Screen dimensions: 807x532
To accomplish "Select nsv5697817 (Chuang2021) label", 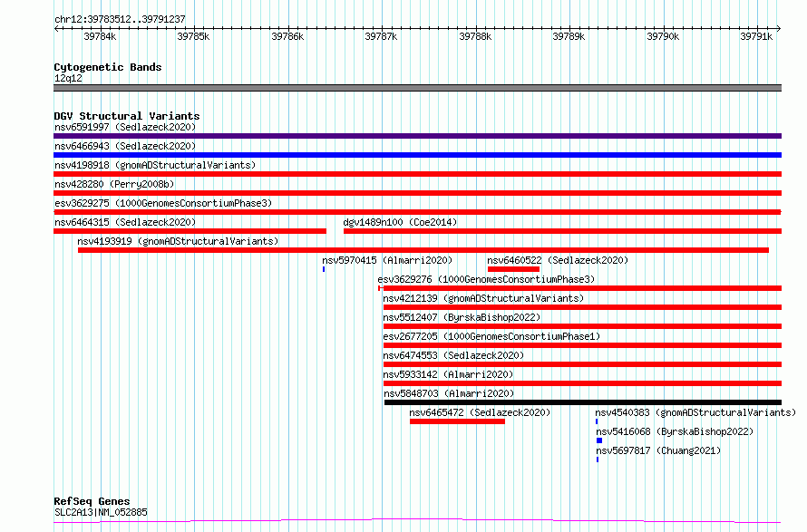I will click(x=658, y=450).
